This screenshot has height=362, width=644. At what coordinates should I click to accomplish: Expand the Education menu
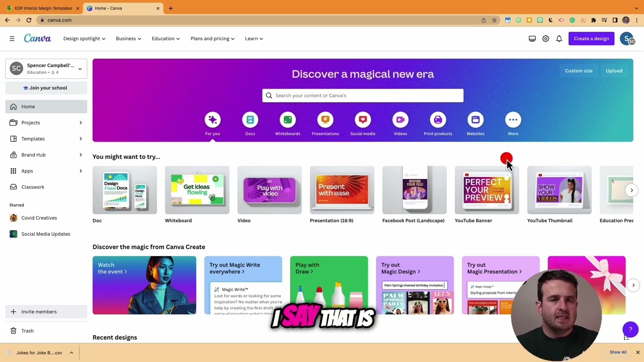tap(166, 39)
